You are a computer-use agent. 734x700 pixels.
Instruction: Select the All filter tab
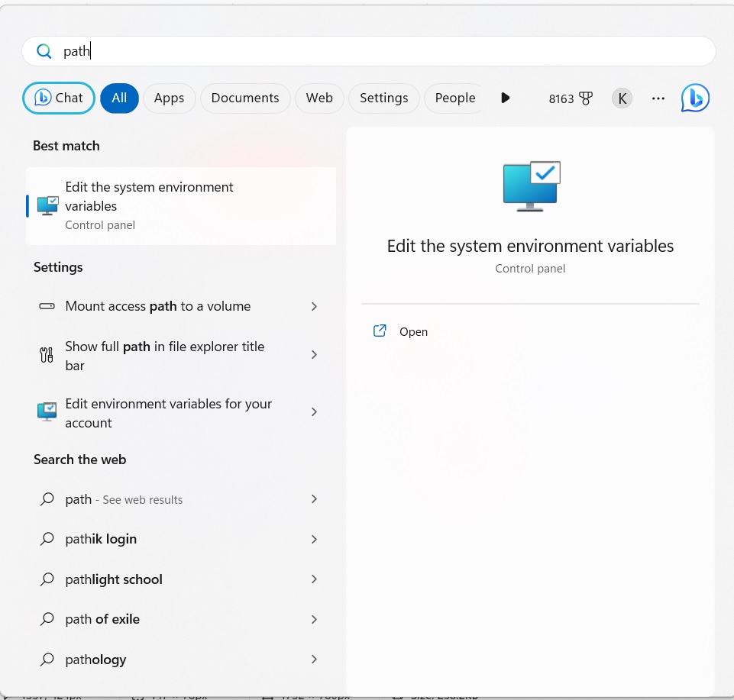pos(119,98)
